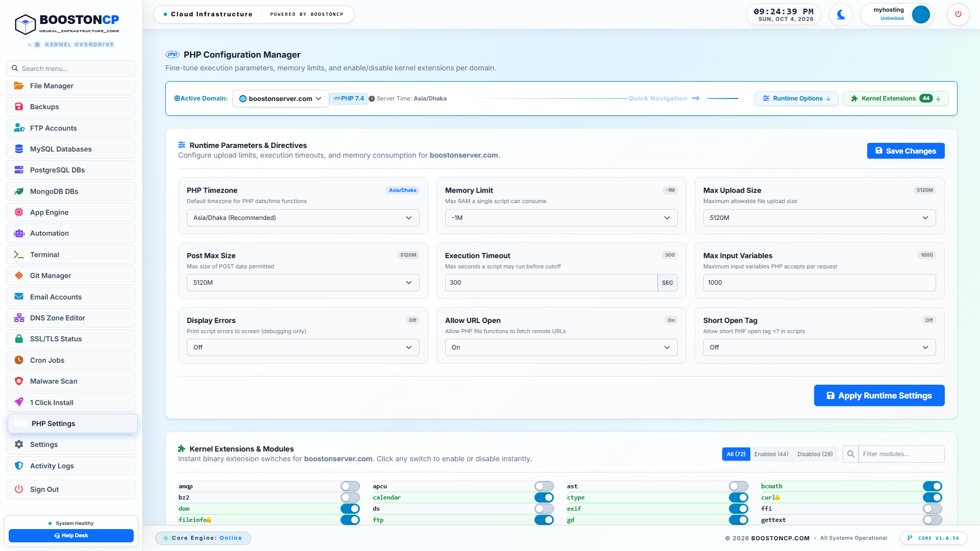Image resolution: width=980 pixels, height=551 pixels.
Task: Jump to Runtime Options section
Action: point(796,98)
